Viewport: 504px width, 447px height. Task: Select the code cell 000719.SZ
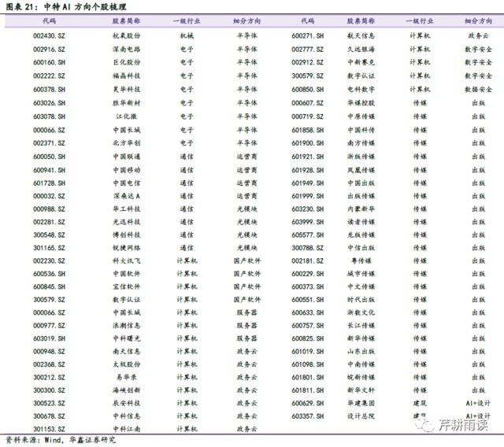(308, 116)
